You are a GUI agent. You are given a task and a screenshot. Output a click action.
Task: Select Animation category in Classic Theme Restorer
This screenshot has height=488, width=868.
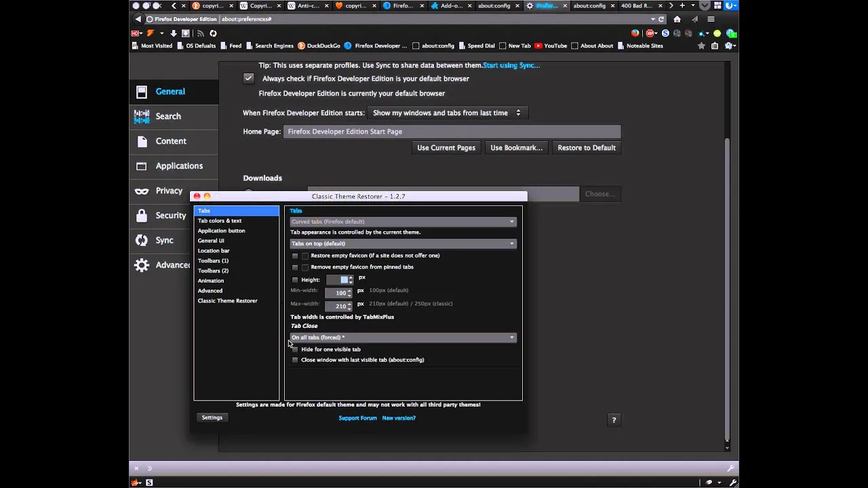click(x=236, y=281)
